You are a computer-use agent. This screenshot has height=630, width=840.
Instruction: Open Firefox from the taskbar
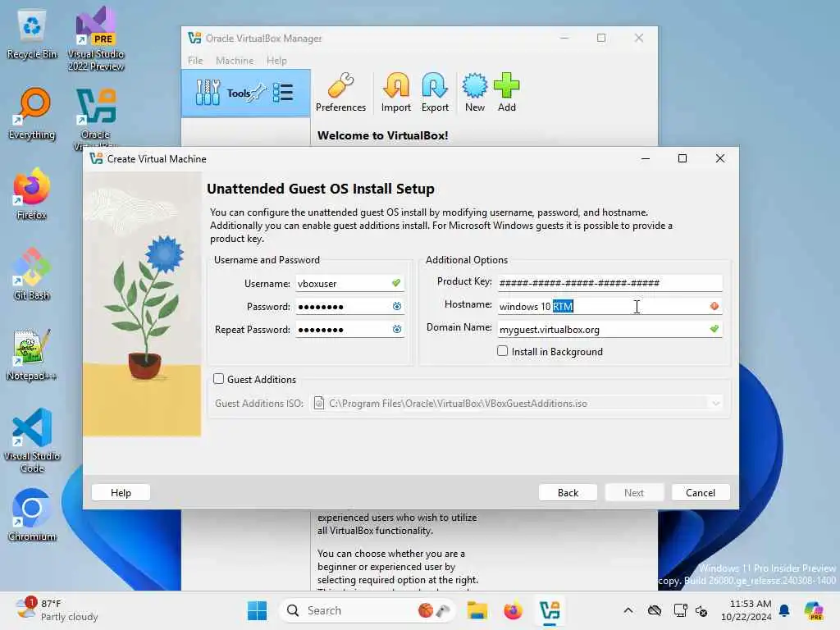pos(513,610)
